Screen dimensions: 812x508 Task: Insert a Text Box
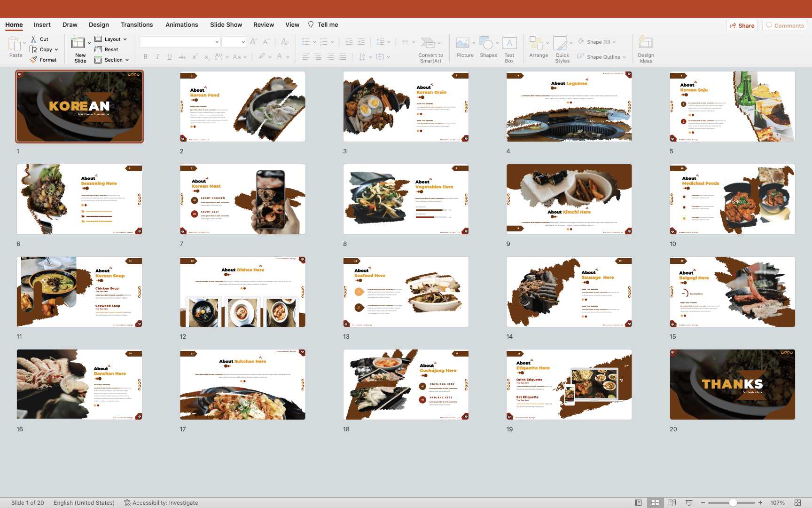coord(509,43)
